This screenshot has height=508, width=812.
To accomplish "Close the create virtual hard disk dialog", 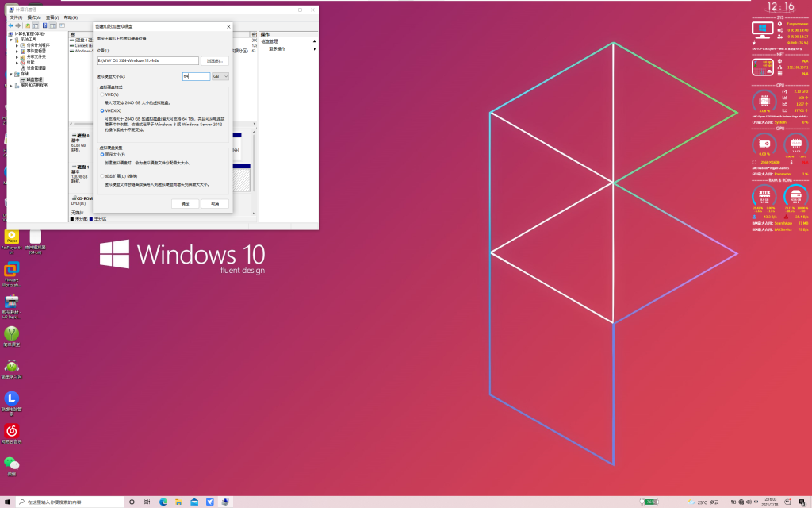I will [228, 26].
